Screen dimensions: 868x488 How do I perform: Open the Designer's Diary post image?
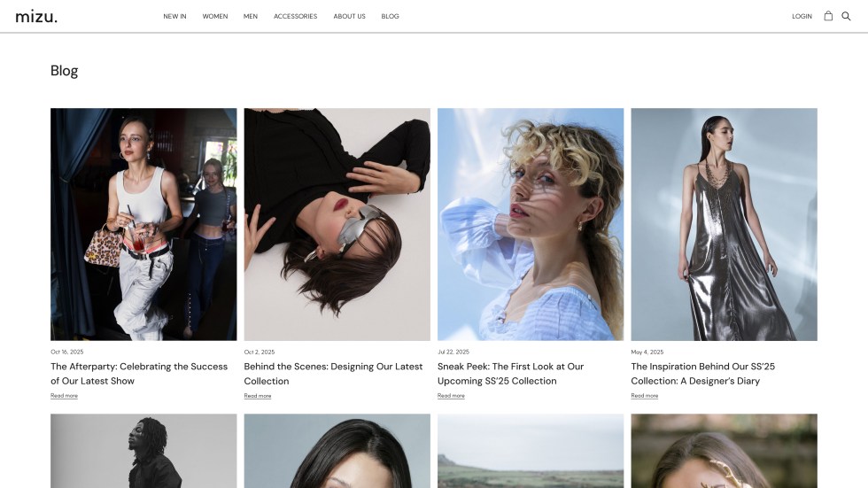(725, 224)
